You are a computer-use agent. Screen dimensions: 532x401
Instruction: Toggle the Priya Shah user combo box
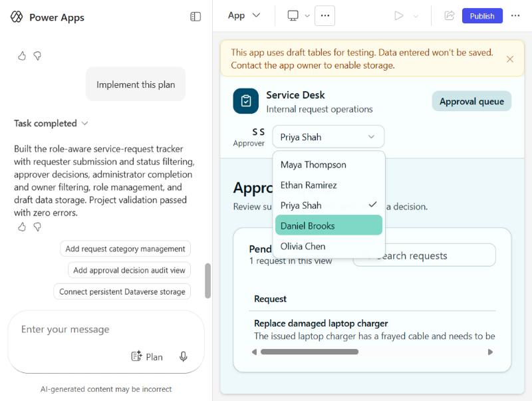328,137
